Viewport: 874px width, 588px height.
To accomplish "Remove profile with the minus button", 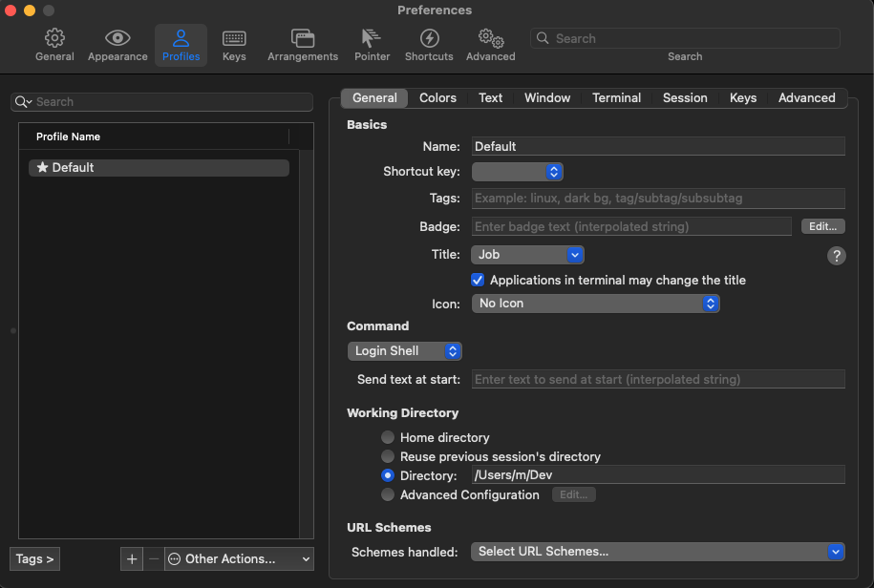I will [x=154, y=559].
